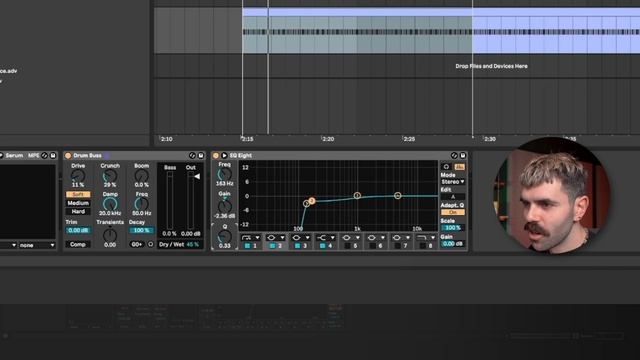This screenshot has width=640, height=360.
Task: Toggle EQ Eight spectrum analyzer button
Action: click(x=460, y=167)
